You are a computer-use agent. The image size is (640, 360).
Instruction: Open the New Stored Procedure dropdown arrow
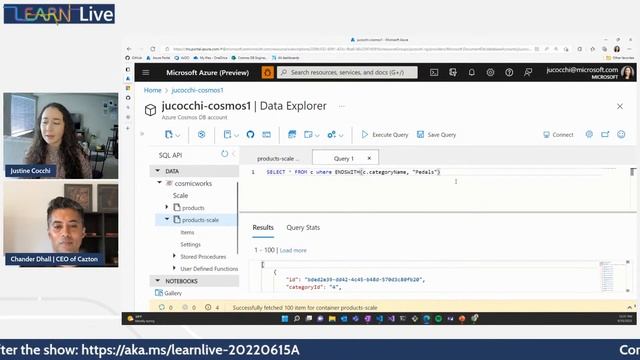point(317,135)
